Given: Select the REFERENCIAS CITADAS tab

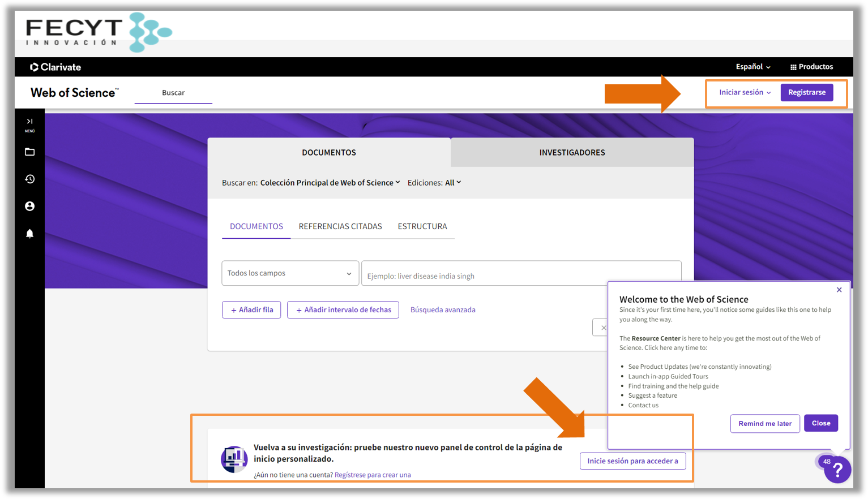Looking at the screenshot, I should pyautogui.click(x=340, y=226).
